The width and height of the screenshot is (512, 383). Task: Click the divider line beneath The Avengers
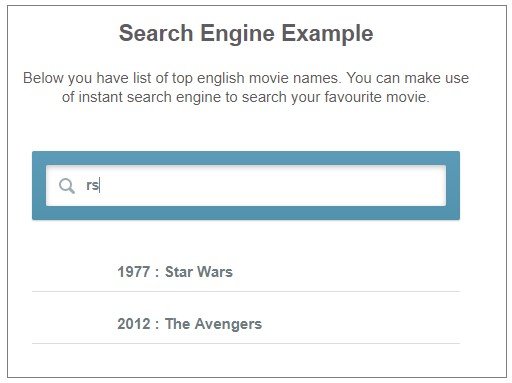pyautogui.click(x=246, y=343)
